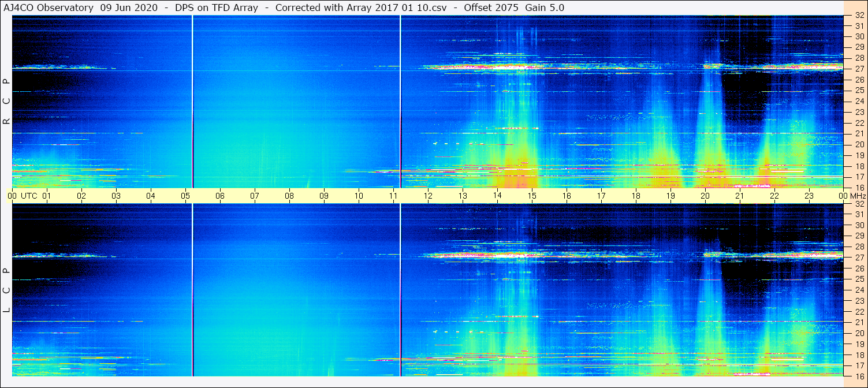Click the 32 MHz tick in LCP panel

coord(859,204)
